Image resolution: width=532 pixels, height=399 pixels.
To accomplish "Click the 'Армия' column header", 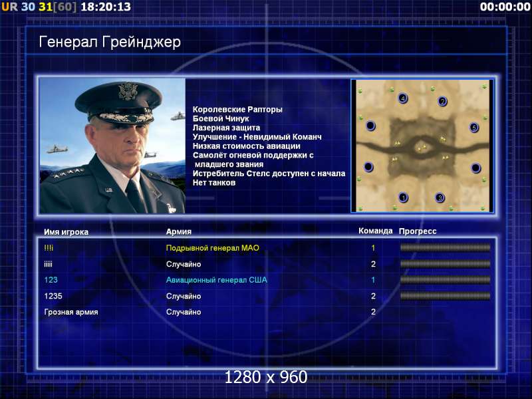I will tap(179, 231).
